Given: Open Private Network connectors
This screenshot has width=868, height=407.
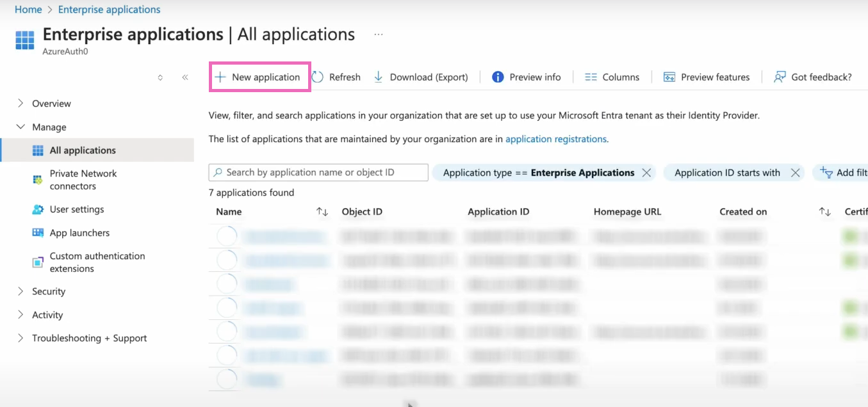Looking at the screenshot, I should click(x=83, y=180).
